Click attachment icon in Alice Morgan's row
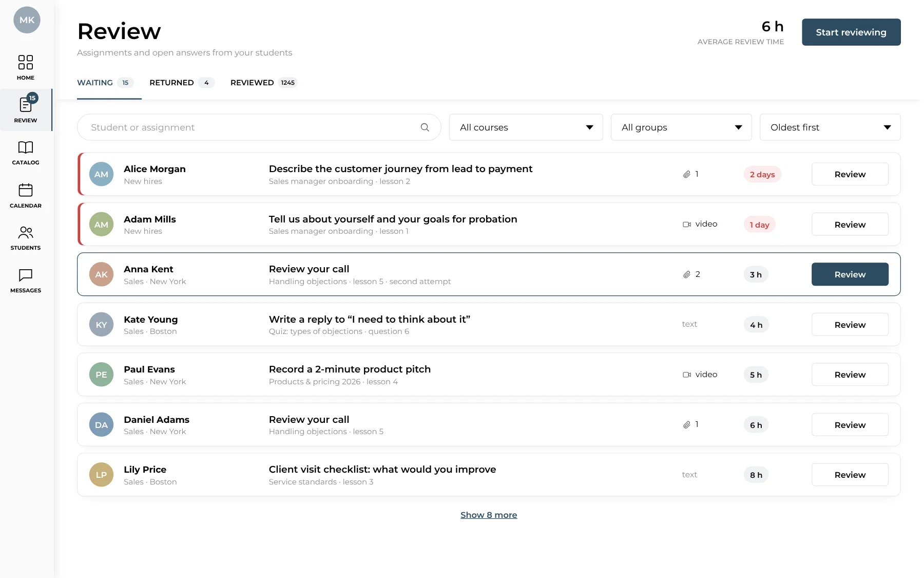 tap(687, 174)
